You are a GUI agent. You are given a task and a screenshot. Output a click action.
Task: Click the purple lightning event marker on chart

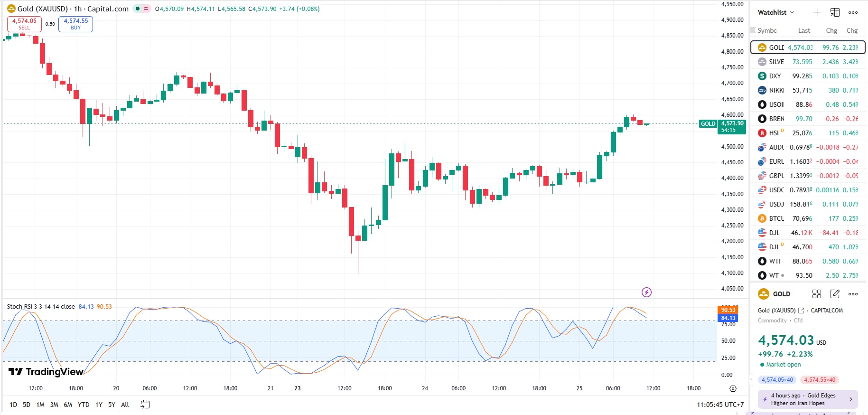(x=646, y=292)
